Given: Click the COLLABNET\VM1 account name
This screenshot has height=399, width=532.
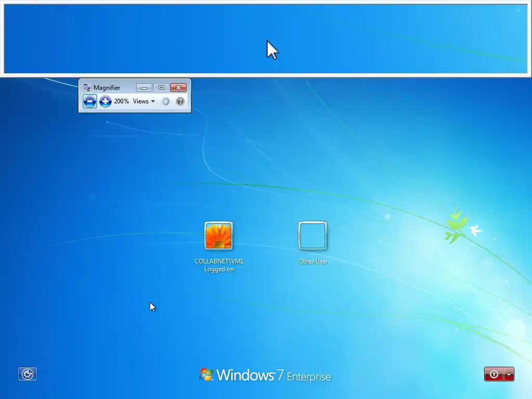Looking at the screenshot, I should tap(219, 261).
